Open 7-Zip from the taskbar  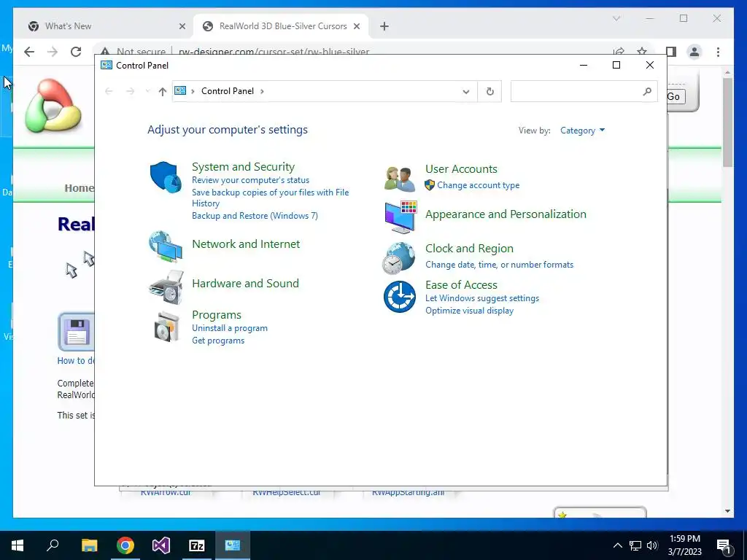pyautogui.click(x=197, y=545)
